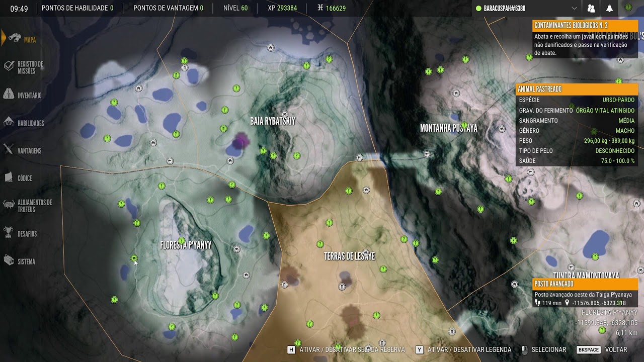
Task: Click the Nível 60 indicator
Action: click(235, 8)
